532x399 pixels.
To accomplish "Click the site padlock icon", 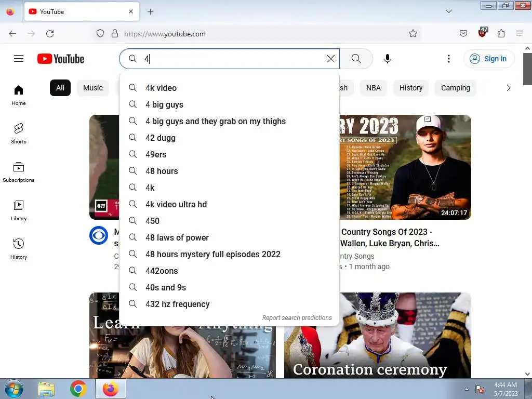I will 115,34.
